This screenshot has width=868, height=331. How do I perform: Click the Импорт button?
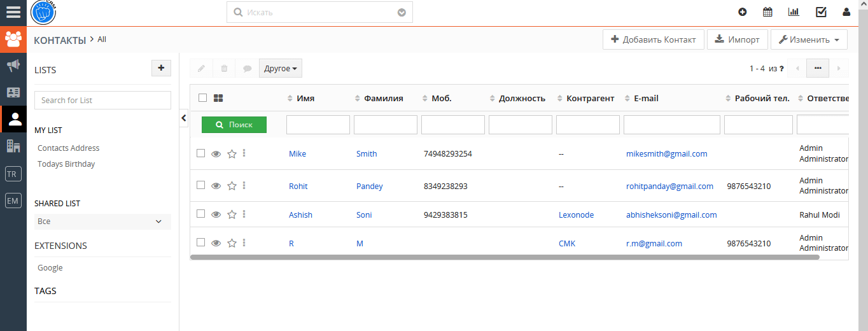[738, 39]
